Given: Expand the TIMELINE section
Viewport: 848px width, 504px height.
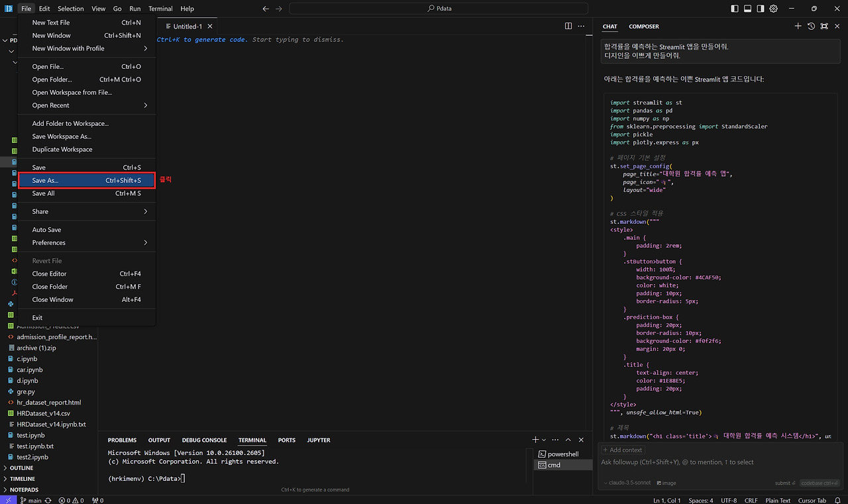Looking at the screenshot, I should 23,479.
